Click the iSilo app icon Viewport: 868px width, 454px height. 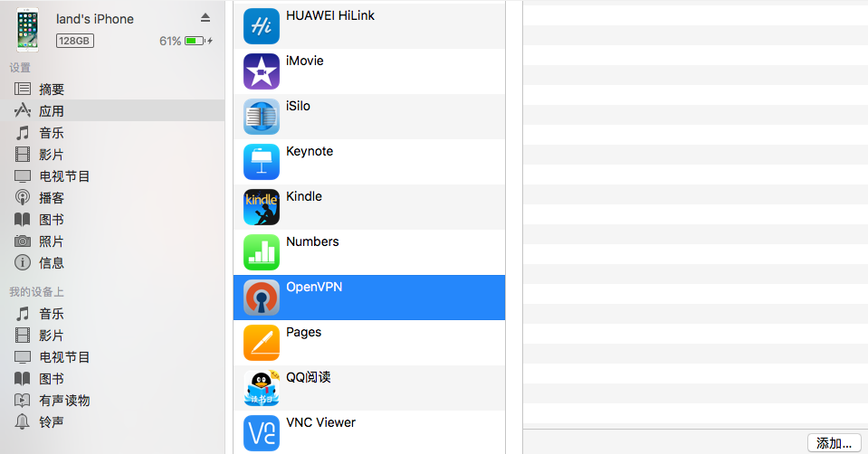click(x=262, y=117)
